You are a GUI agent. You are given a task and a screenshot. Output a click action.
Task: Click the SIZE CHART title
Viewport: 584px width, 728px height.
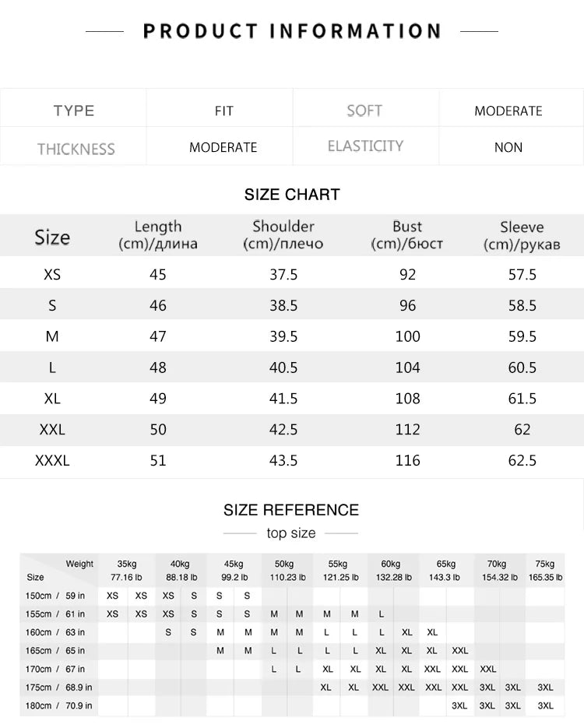pyautogui.click(x=292, y=194)
